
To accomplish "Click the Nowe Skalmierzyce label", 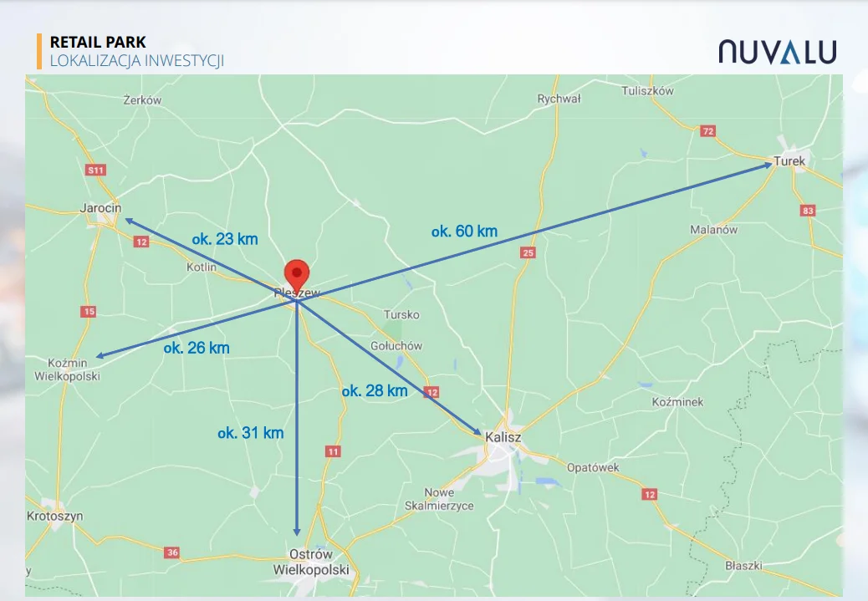I will [439, 499].
